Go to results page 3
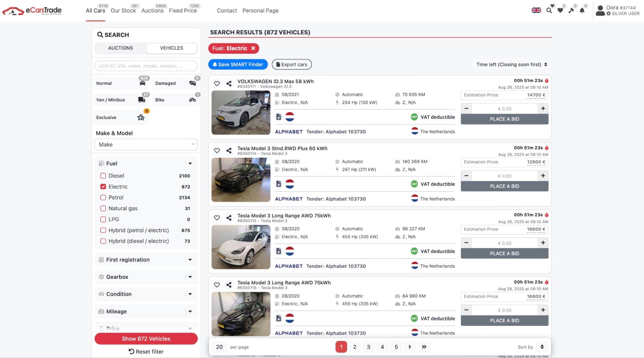Viewport: 644px width, 358px height. (x=369, y=347)
